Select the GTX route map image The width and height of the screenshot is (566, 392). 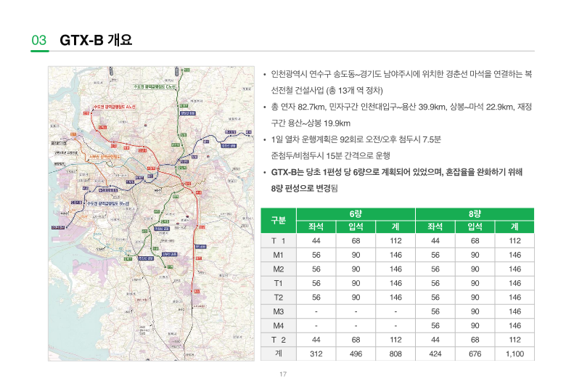point(151,213)
